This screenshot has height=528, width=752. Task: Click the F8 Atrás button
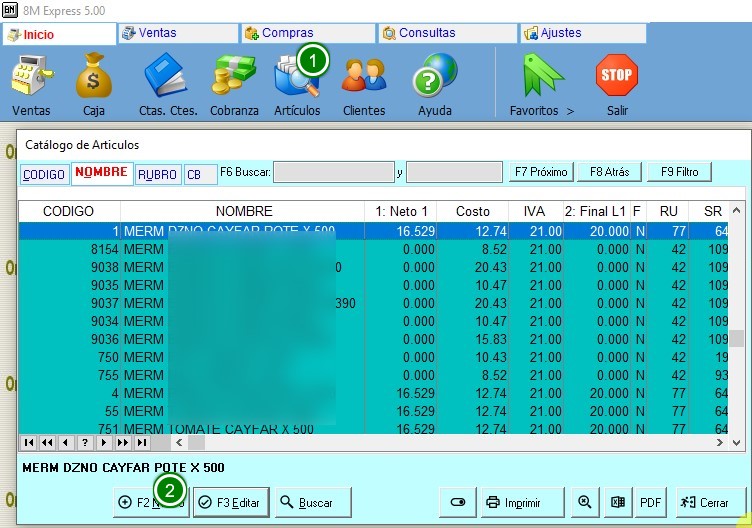[610, 172]
